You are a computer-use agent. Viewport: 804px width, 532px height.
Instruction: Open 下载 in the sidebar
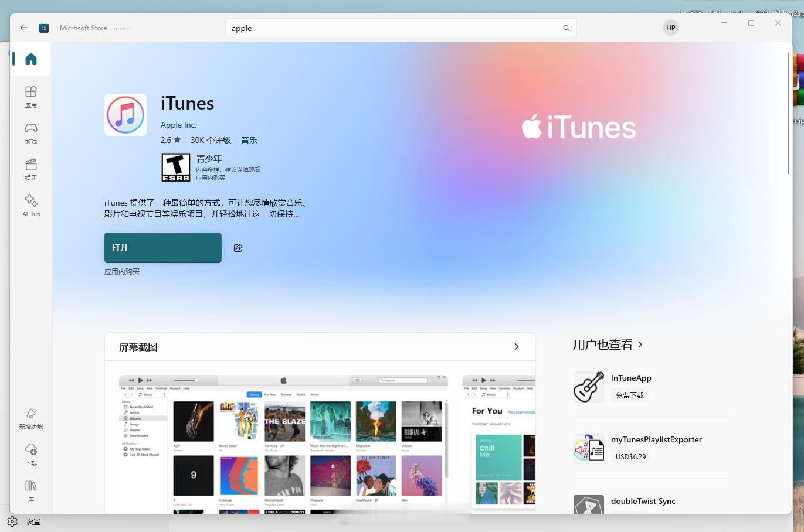(31, 455)
